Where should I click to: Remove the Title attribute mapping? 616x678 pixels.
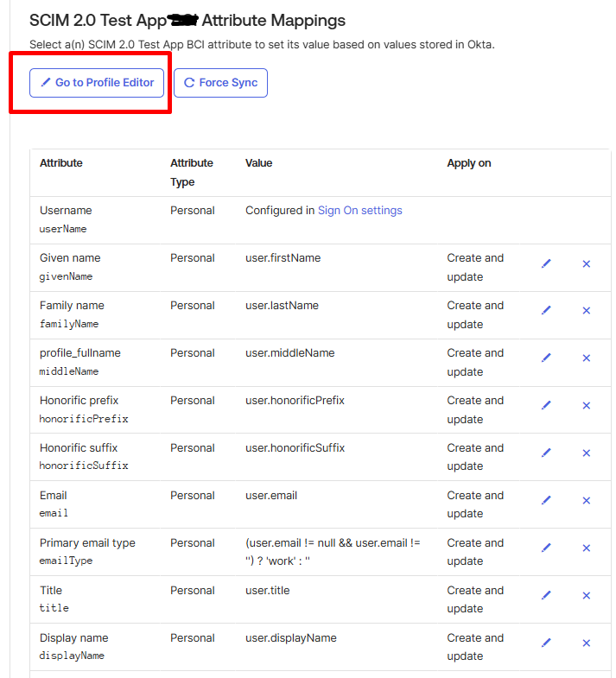[x=586, y=596]
